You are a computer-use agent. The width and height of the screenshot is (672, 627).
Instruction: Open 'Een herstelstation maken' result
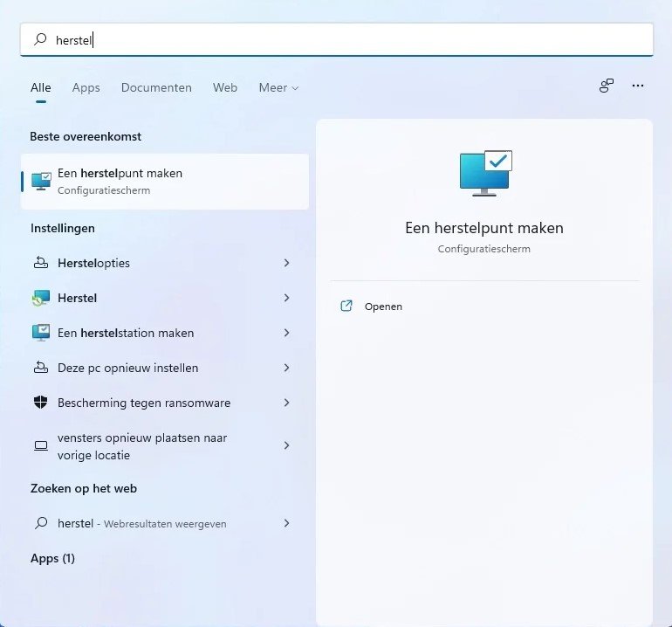coord(165,333)
